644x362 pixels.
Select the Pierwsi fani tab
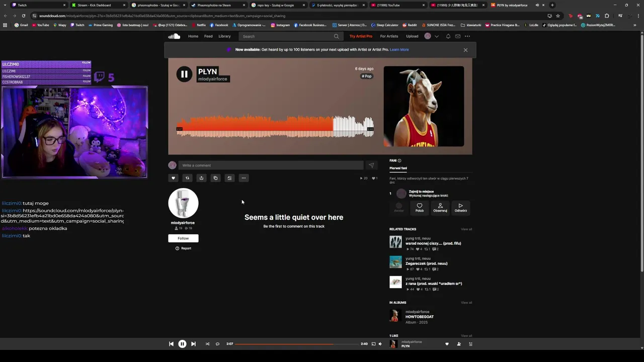tap(398, 168)
